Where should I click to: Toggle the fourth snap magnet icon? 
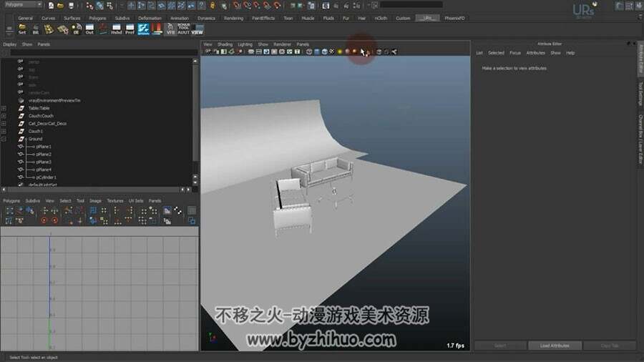click(x=267, y=6)
